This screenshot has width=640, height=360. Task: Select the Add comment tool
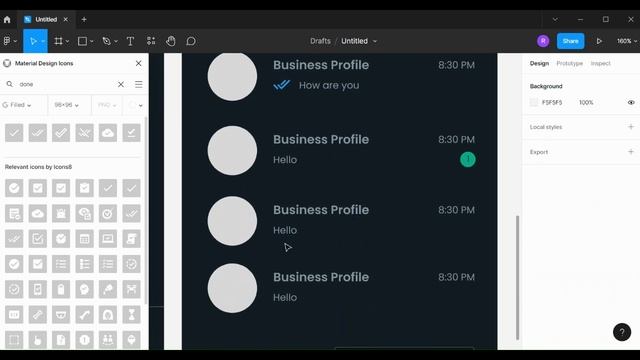coord(191,41)
